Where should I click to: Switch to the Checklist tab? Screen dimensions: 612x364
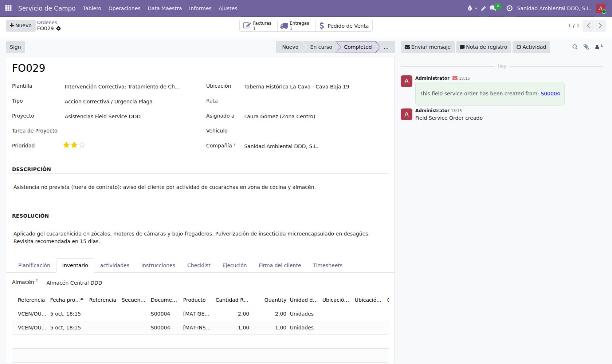click(x=199, y=265)
